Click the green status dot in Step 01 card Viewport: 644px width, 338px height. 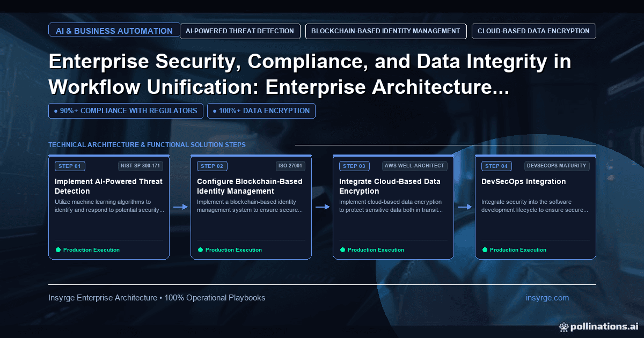(58, 249)
